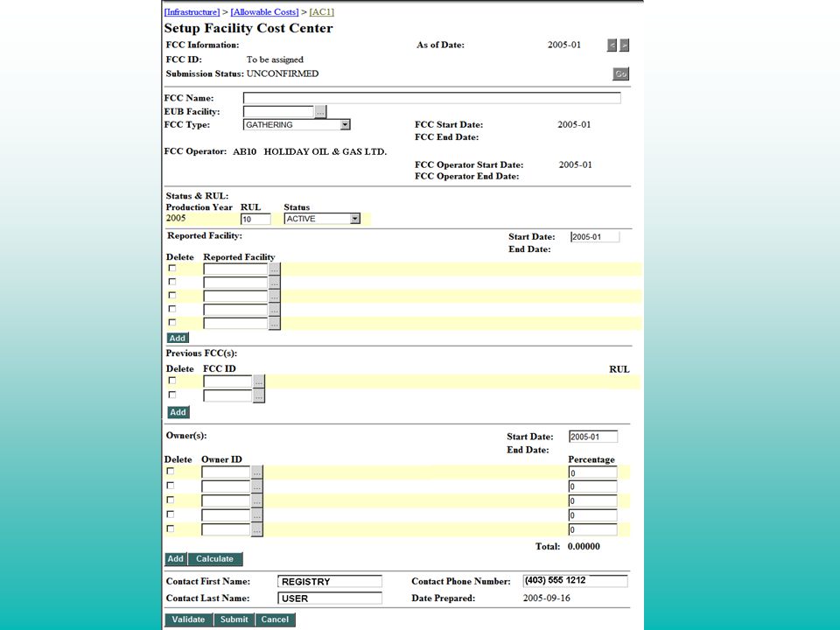Open lookup for first Owner ID row
The height and width of the screenshot is (630, 840).
(x=257, y=472)
